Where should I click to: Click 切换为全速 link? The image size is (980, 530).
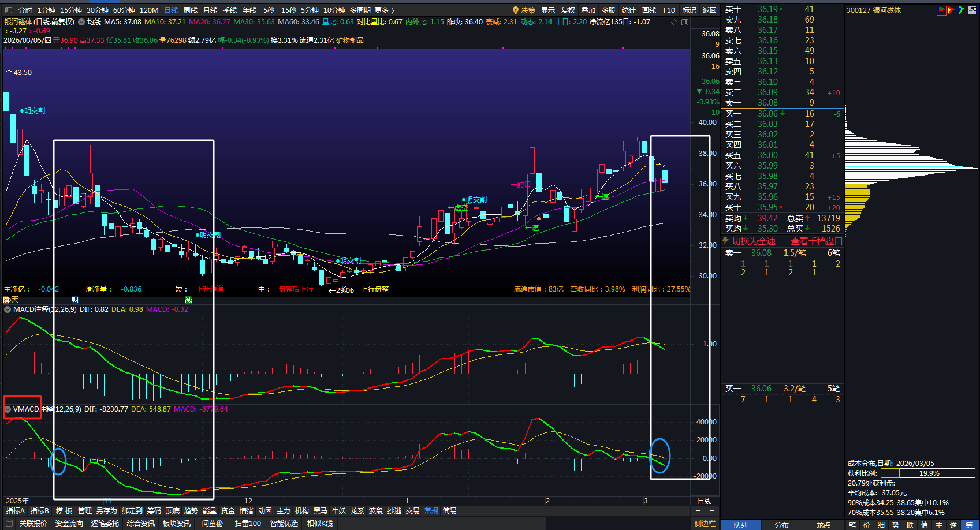pyautogui.click(x=754, y=241)
